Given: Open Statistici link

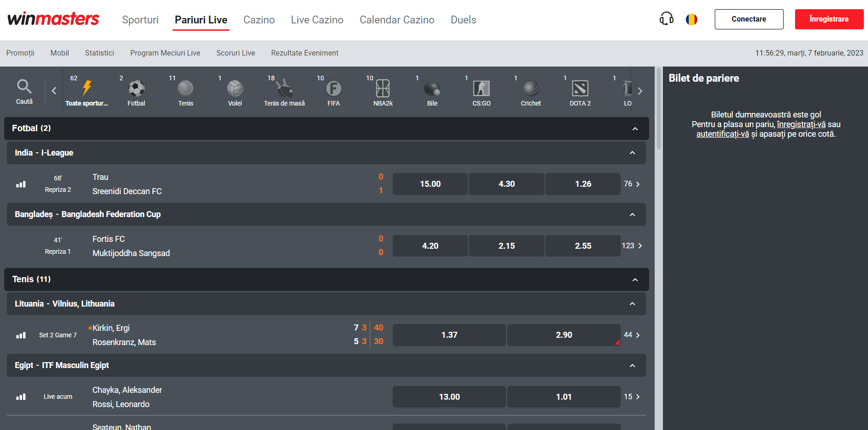Looking at the screenshot, I should pos(100,53).
